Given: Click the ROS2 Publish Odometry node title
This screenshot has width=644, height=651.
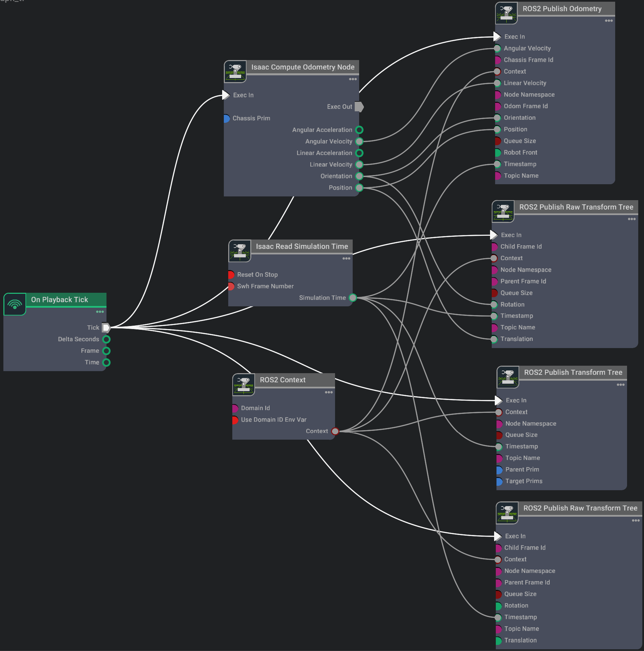Looking at the screenshot, I should (562, 9).
